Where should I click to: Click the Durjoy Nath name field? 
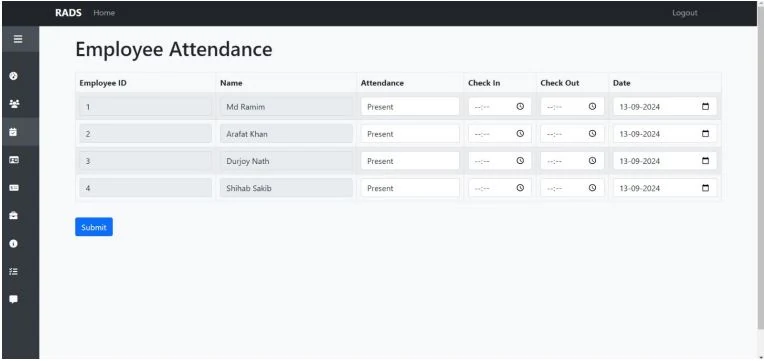point(286,161)
